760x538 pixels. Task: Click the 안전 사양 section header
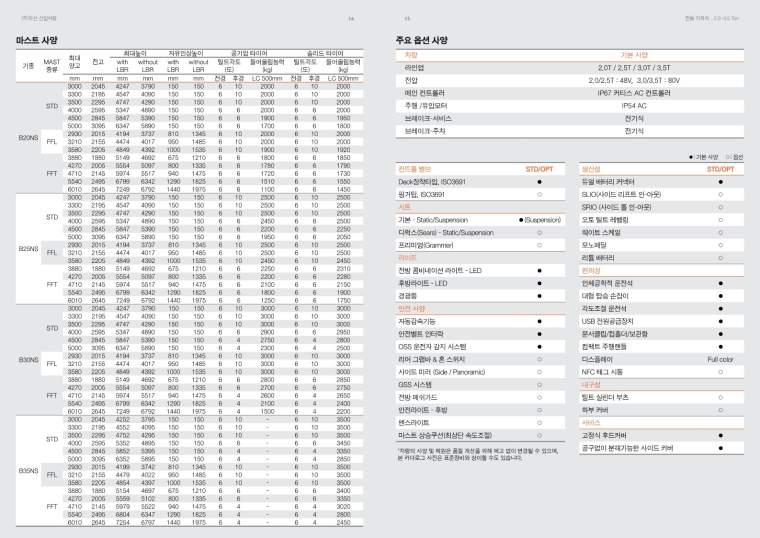tap(412, 309)
